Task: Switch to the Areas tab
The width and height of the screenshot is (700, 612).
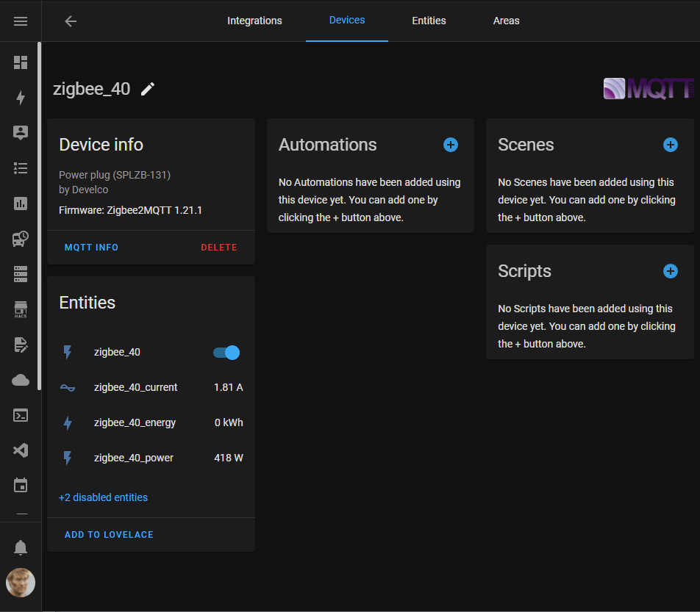Action: [x=506, y=21]
